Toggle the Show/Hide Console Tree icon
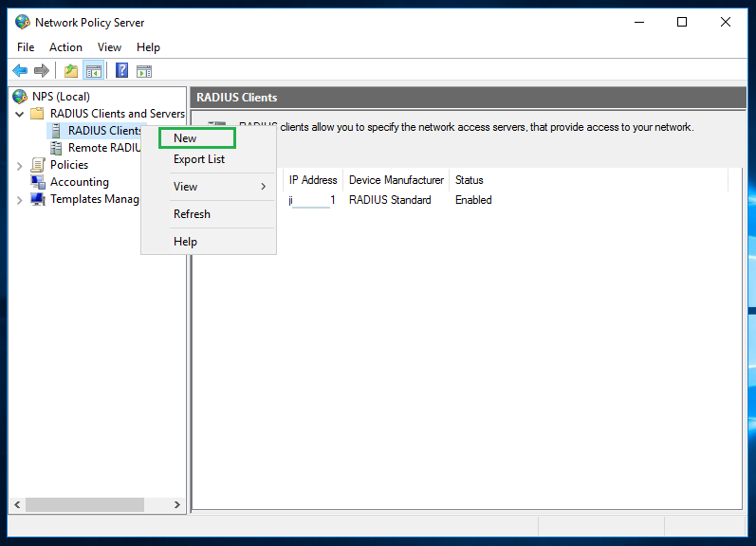The width and height of the screenshot is (756, 546). click(x=93, y=70)
